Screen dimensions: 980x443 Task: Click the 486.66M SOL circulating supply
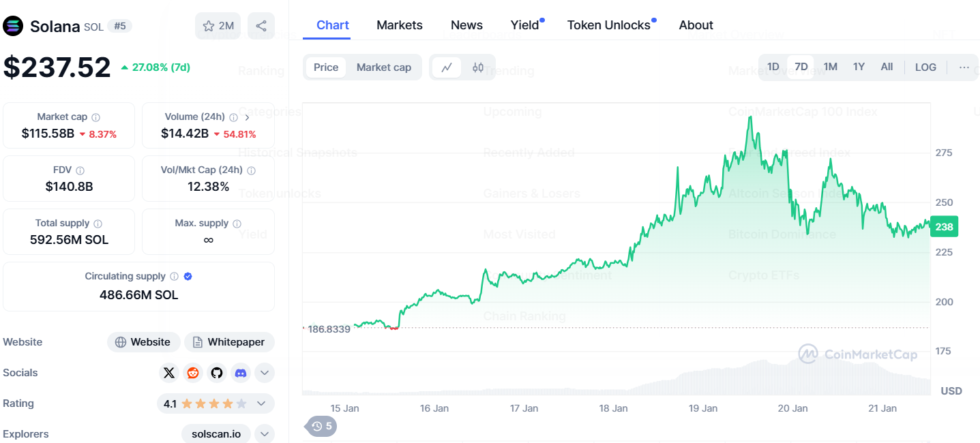[138, 295]
